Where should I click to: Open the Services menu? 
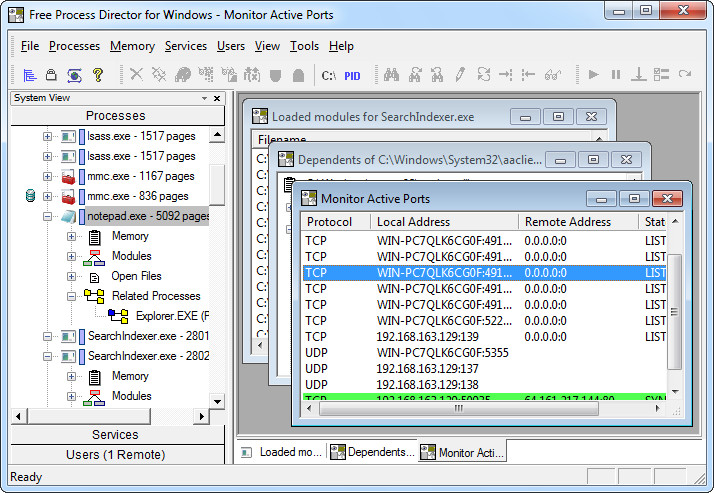coord(186,46)
